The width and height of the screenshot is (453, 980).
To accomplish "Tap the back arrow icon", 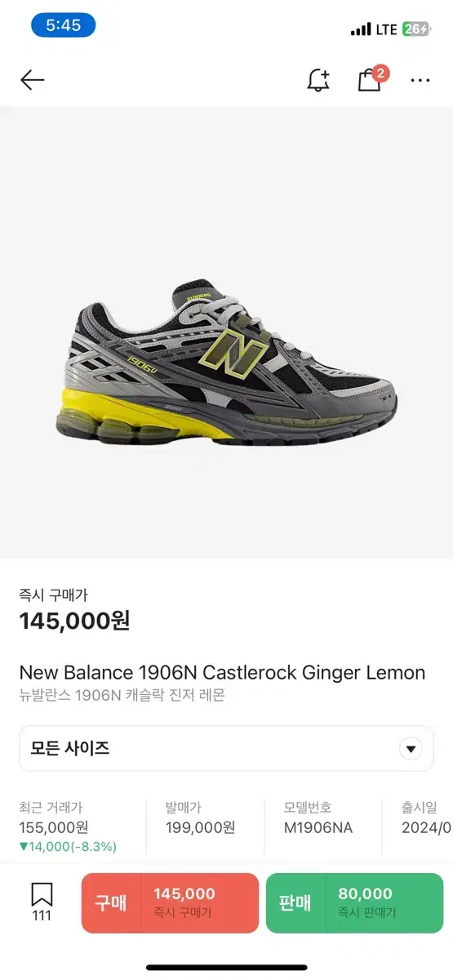I will click(32, 79).
